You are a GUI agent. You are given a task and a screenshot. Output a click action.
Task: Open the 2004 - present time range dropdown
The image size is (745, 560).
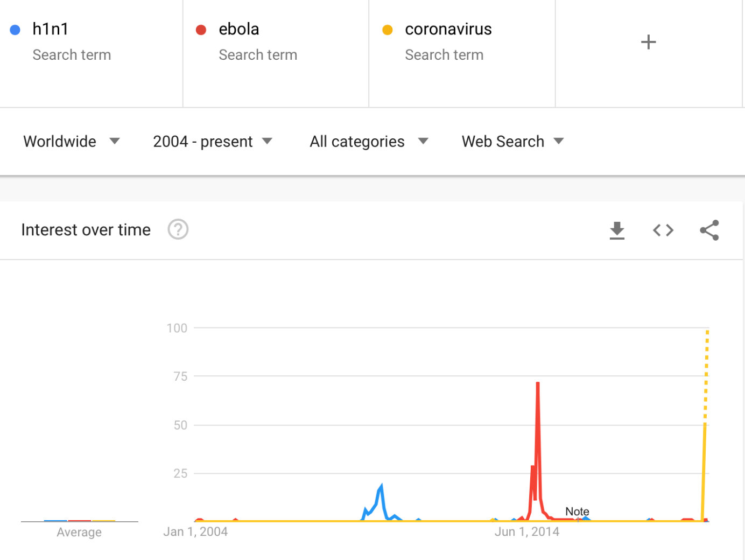pyautogui.click(x=213, y=142)
